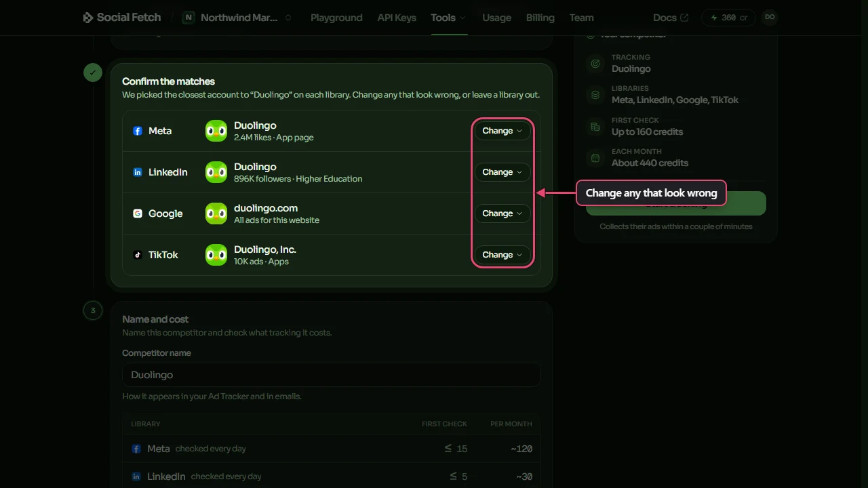Screen dimensions: 868x488
Task: Click the LinkedIn icon in matches list
Action: 138,172
